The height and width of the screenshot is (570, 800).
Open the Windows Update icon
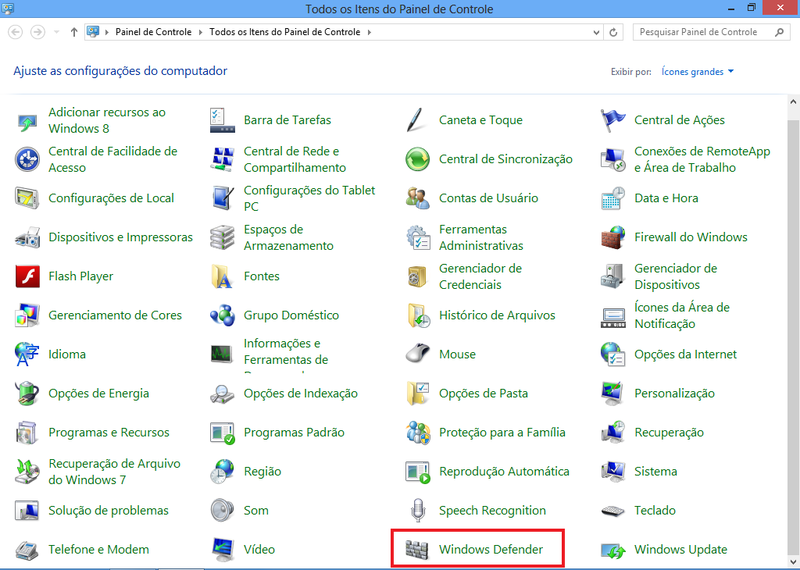pyautogui.click(x=613, y=550)
